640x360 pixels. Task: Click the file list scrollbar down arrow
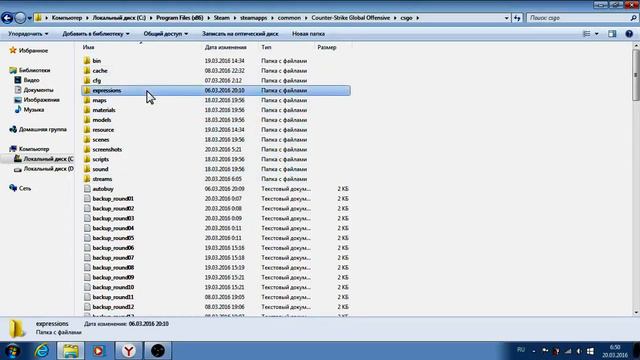pos(636,313)
